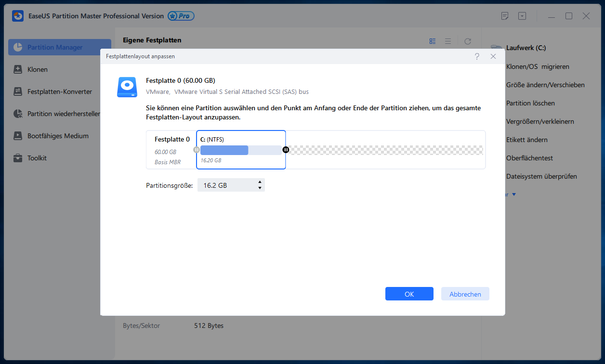Click the Festplatte 0 (60.00 GB) heading
This screenshot has height=364, width=605.
[x=181, y=80]
